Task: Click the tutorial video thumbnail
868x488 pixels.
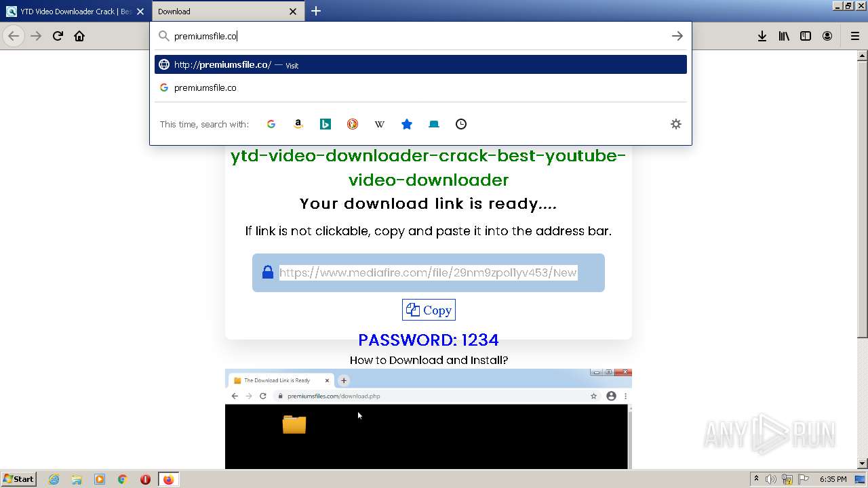Action: pyautogui.click(x=429, y=419)
